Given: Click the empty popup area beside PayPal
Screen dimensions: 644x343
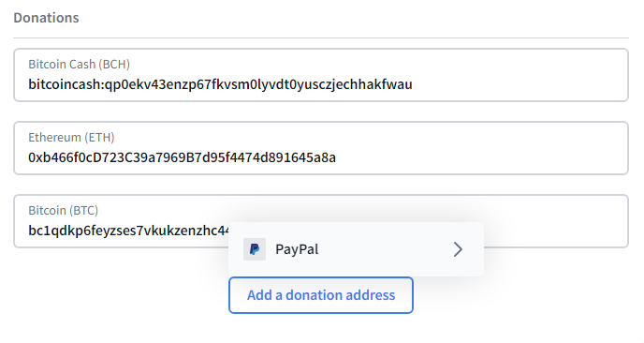Looking at the screenshot, I should click(x=386, y=249).
